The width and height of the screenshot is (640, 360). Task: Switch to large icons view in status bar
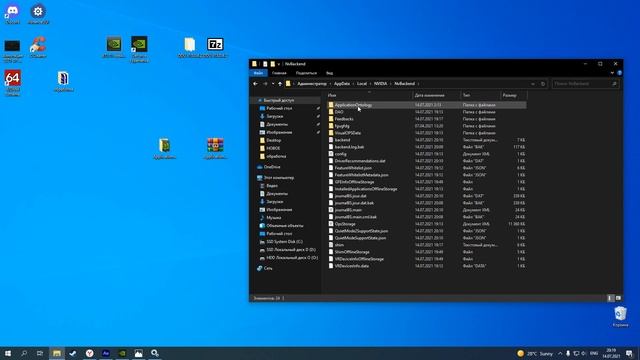pyautogui.click(x=618, y=298)
